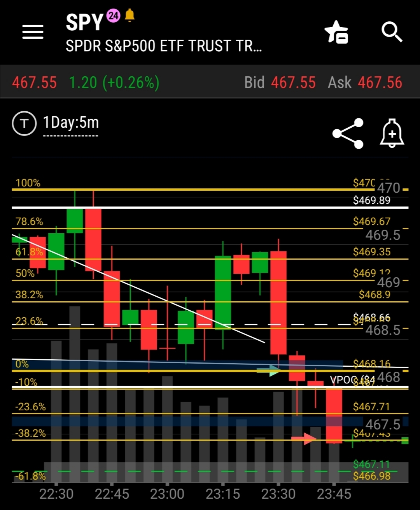Select the 50% Fibonacci level label
Viewport: 420px width, 510px height.
pyautogui.click(x=25, y=273)
